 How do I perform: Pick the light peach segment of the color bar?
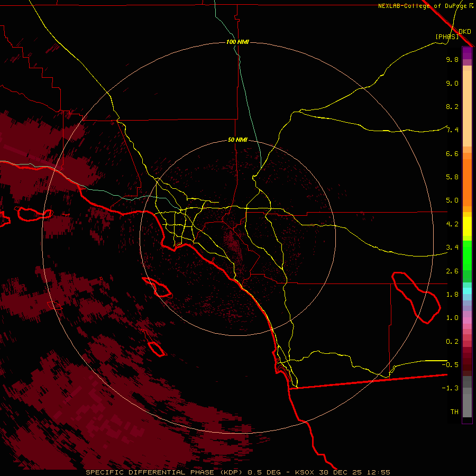(467, 108)
